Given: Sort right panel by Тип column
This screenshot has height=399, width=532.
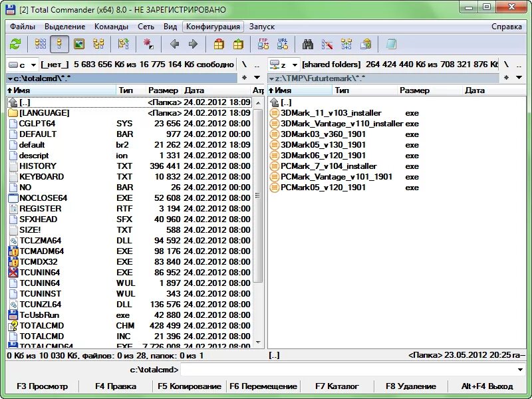Looking at the screenshot, I should pyautogui.click(x=364, y=90).
